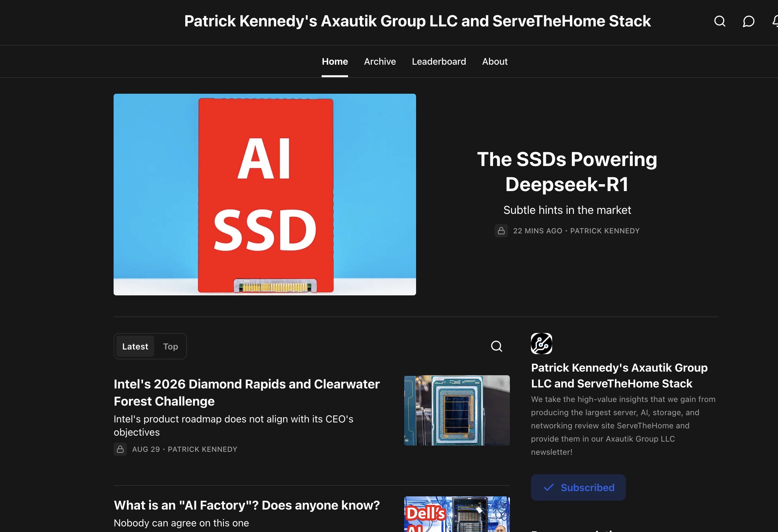Click lock icon next to AUG 29
The height and width of the screenshot is (532, 778).
point(120,449)
